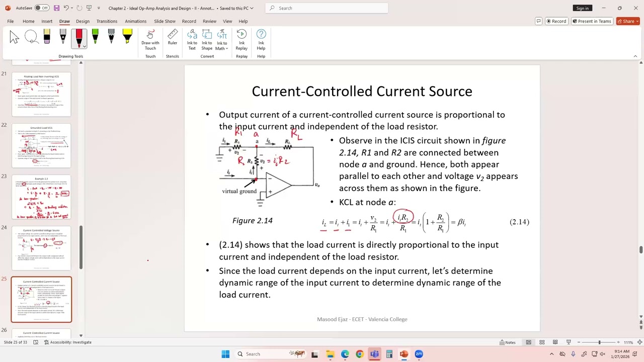Image resolution: width=644 pixels, height=362 pixels.
Task: Open the Design tab
Action: point(83,21)
